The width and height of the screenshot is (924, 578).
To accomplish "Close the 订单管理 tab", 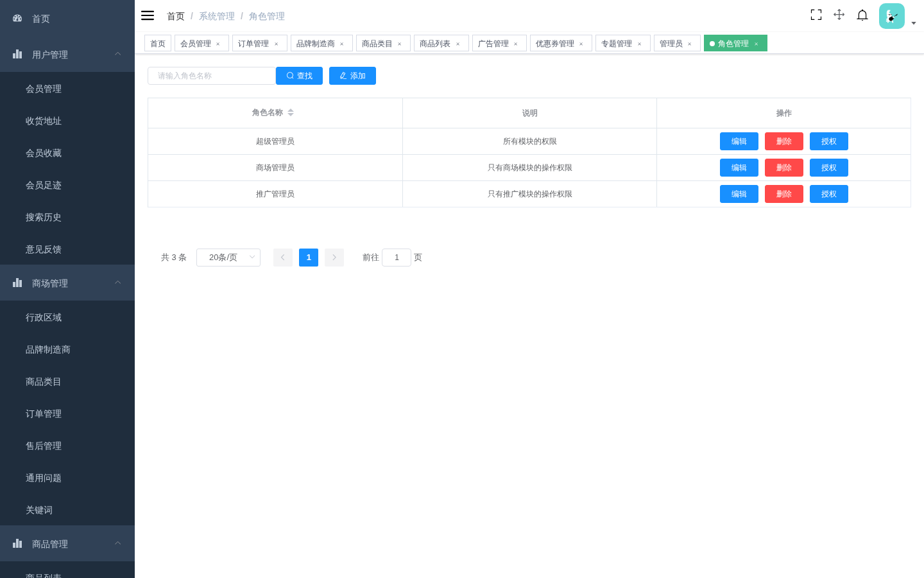I will pos(277,44).
